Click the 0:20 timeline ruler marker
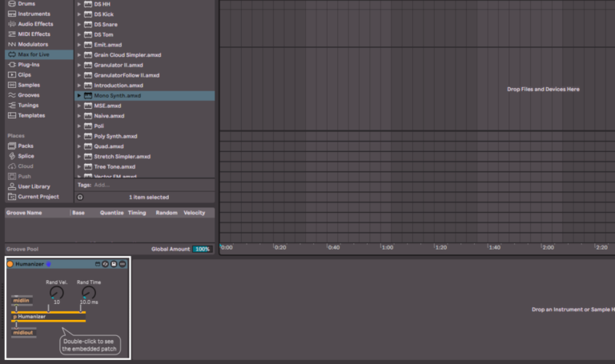 tap(280, 247)
